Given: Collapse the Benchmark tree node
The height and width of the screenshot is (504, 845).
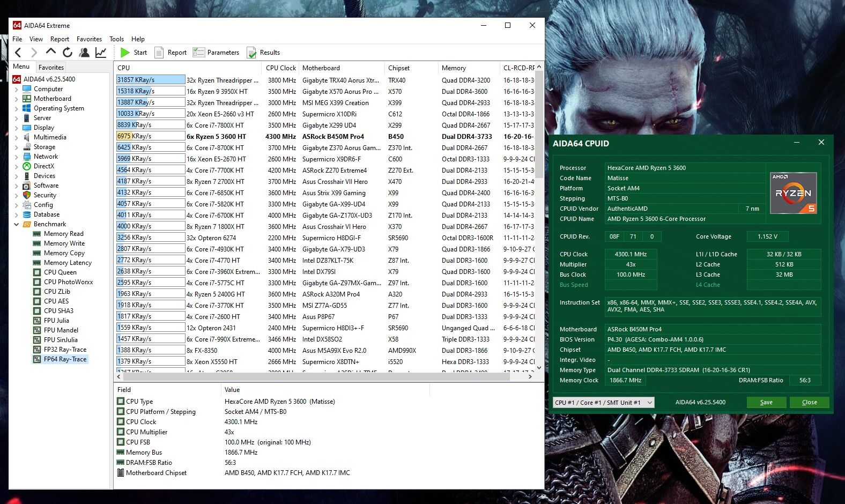Looking at the screenshot, I should click(x=16, y=225).
